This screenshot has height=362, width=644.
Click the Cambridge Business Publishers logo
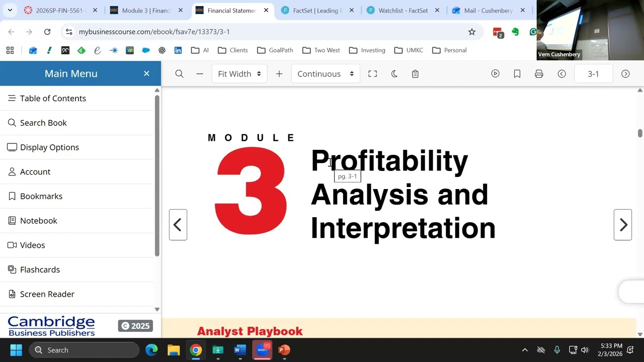[51, 326]
